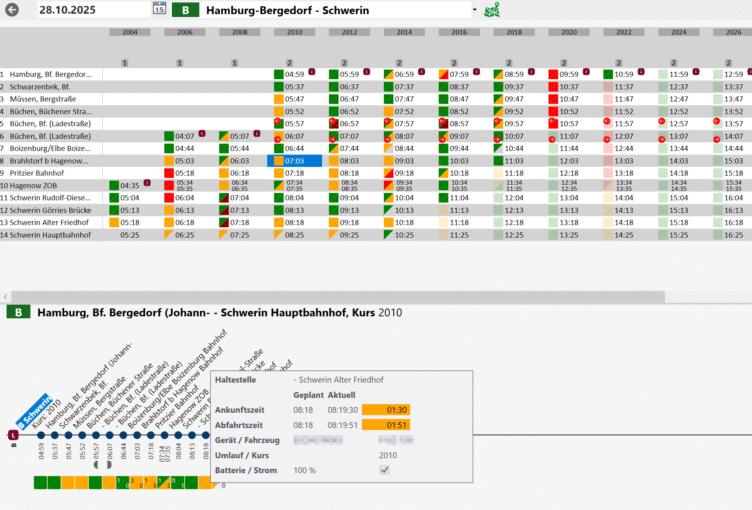Open the calendar date picker icon
The image size is (752, 510).
tap(159, 9)
